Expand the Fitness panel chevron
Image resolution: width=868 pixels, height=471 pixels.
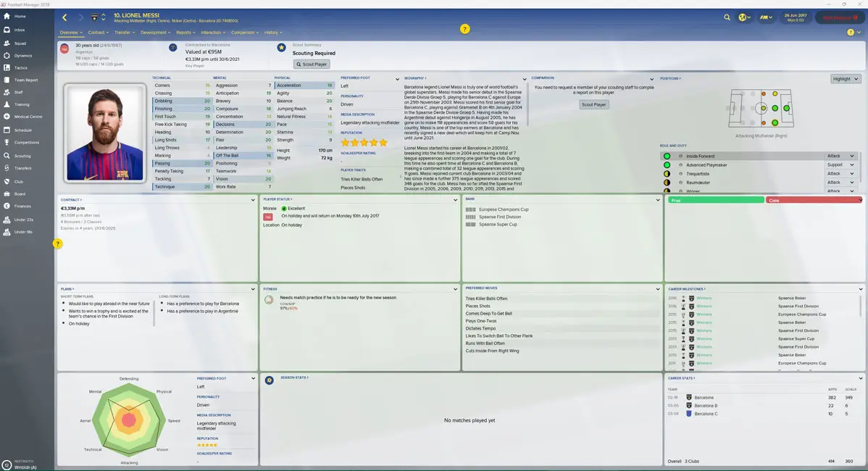pos(456,289)
